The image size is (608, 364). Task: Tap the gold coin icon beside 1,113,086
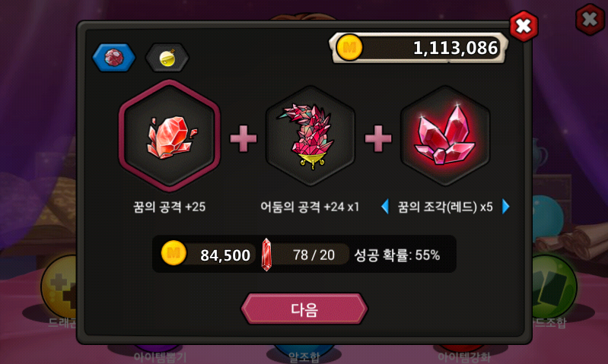pos(349,48)
